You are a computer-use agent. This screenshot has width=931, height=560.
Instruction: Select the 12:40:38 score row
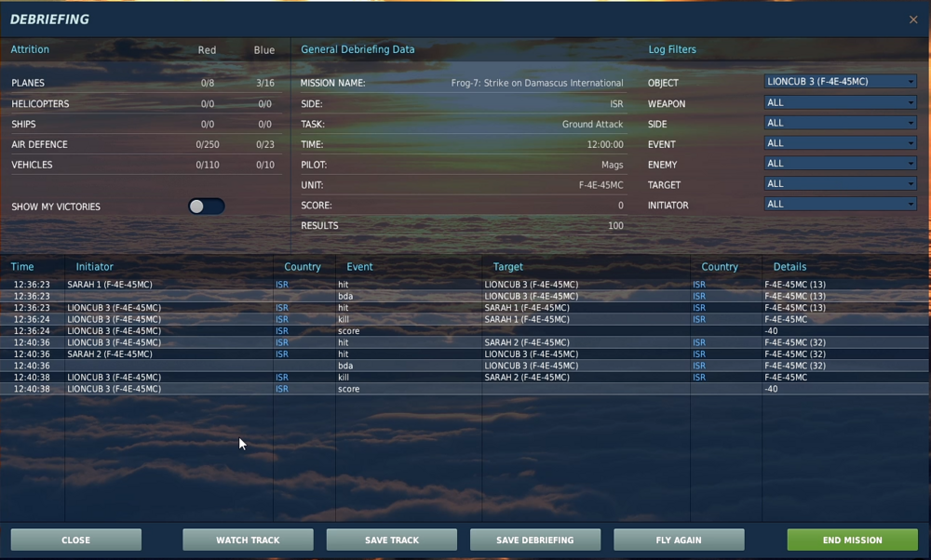tap(465, 389)
